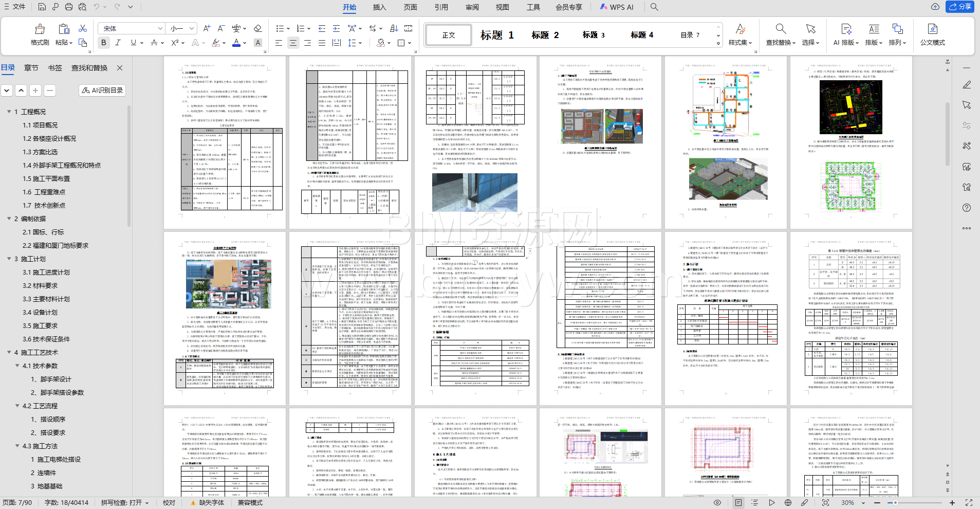The width and height of the screenshot is (980, 509).
Task: Click the cloud upload icon beside Share
Action: click(935, 7)
